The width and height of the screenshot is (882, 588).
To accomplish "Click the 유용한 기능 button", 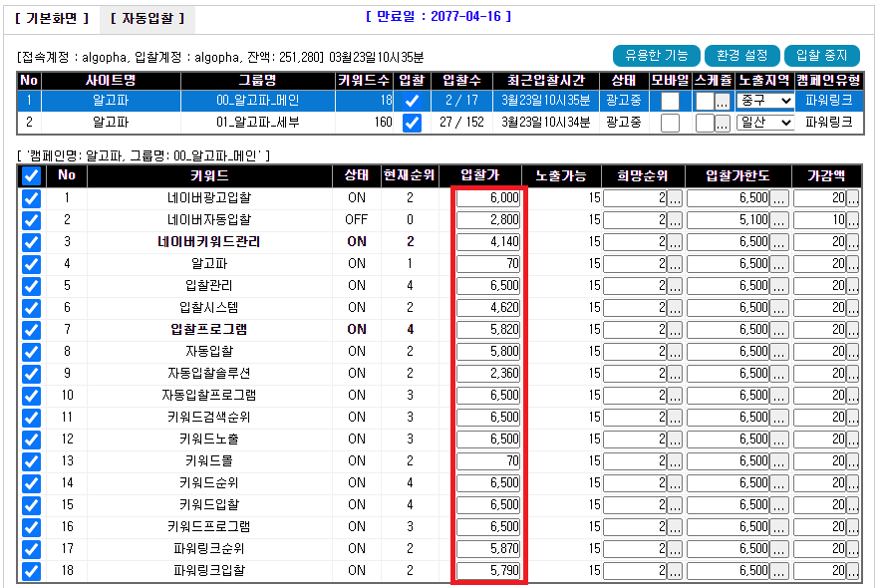I will 655,56.
